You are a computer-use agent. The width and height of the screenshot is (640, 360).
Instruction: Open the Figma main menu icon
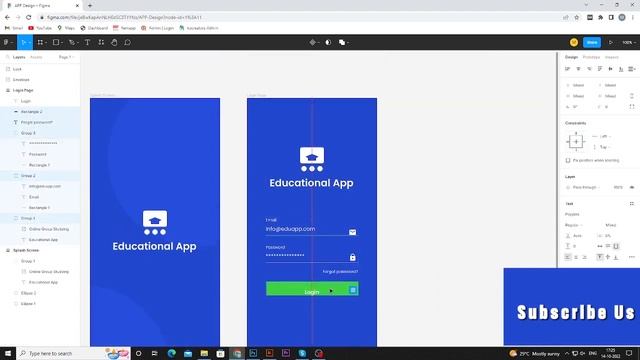click(x=6, y=42)
